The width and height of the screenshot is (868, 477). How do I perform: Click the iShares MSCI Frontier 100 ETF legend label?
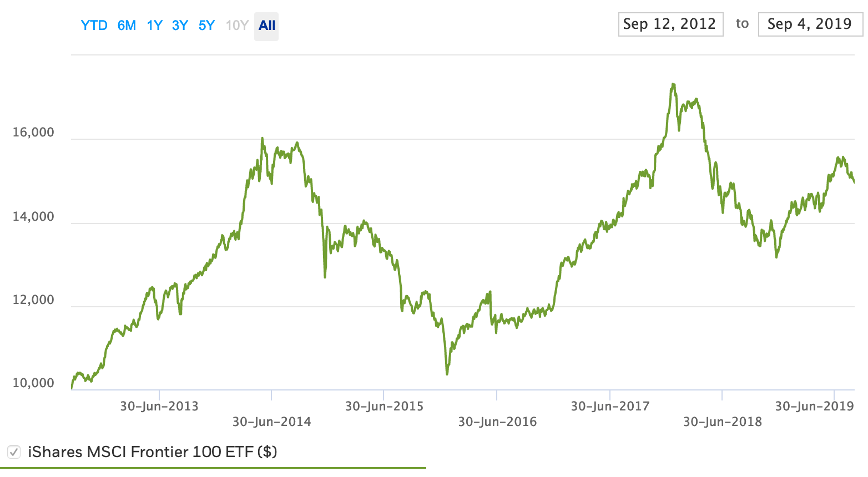click(152, 452)
